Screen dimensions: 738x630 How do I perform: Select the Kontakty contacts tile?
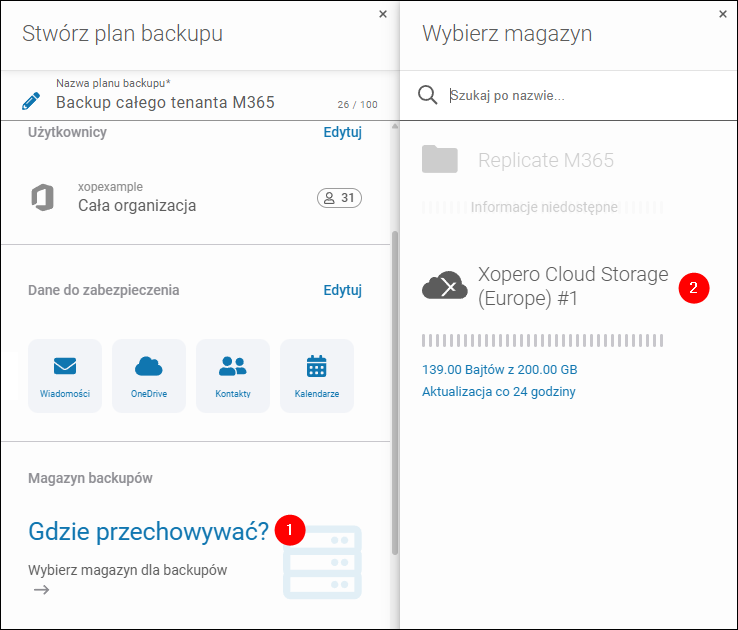tap(233, 376)
